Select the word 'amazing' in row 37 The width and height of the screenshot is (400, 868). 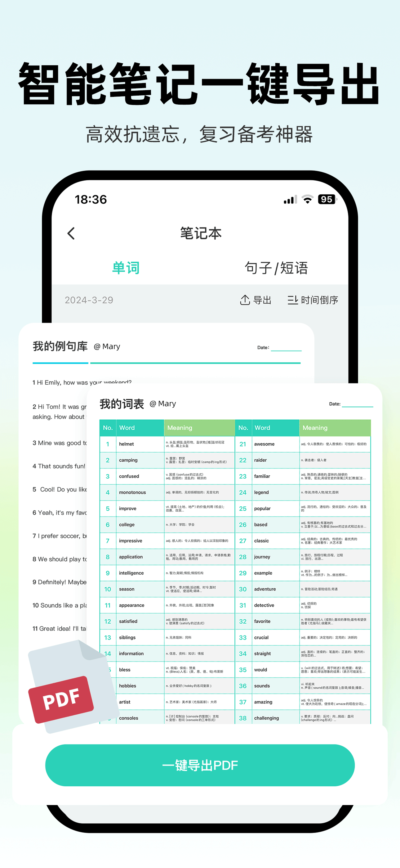[263, 702]
